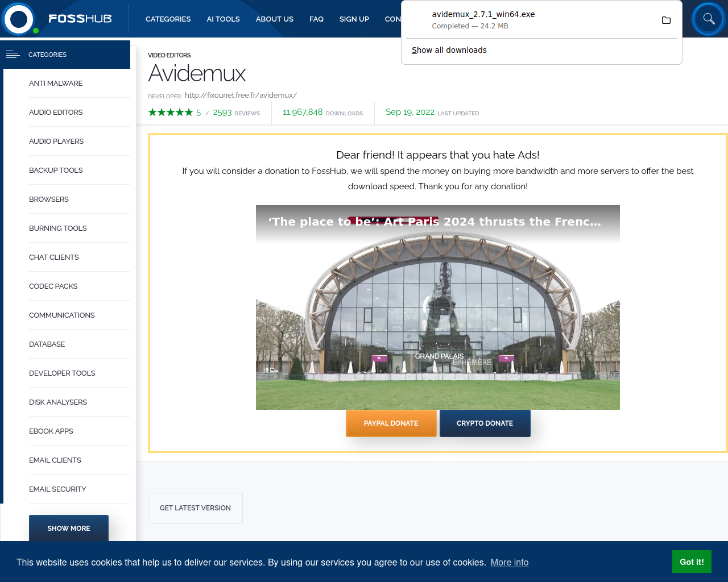
Task: Click the FOSSHUB wordmark
Action: 80,19
